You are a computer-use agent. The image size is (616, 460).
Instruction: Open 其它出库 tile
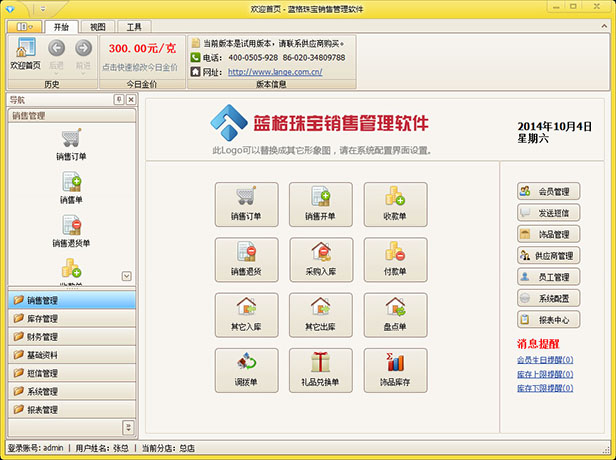(321, 315)
